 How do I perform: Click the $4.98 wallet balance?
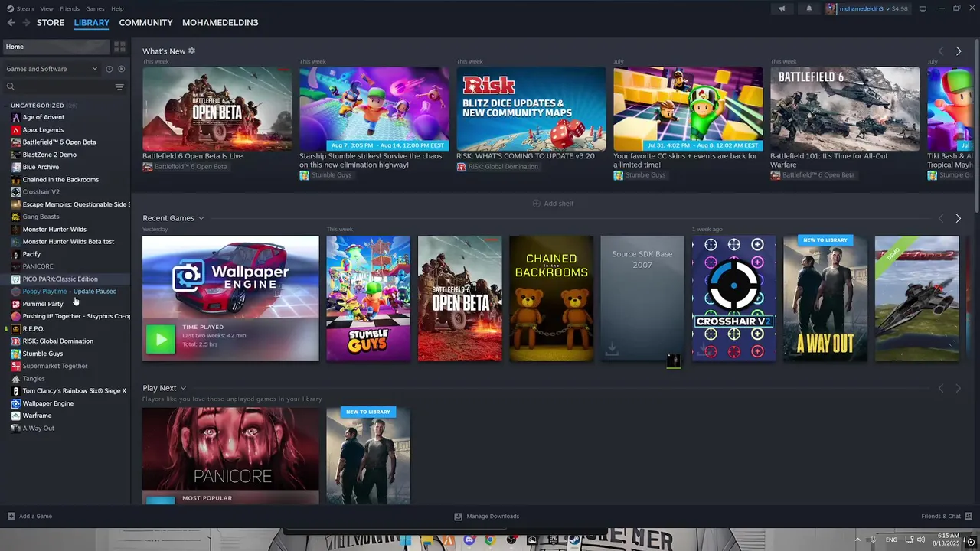[x=899, y=8]
